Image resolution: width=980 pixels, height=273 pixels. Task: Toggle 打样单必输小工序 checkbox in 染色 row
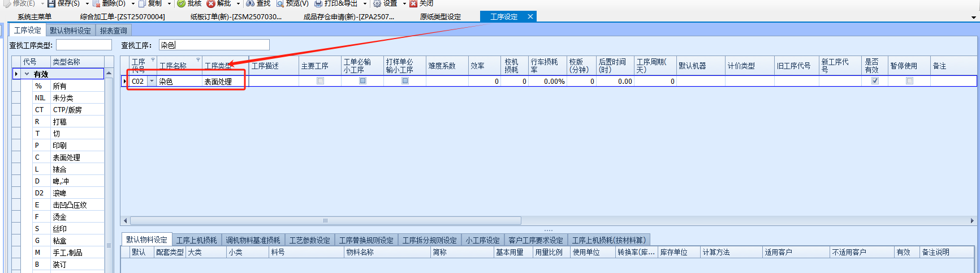(405, 81)
